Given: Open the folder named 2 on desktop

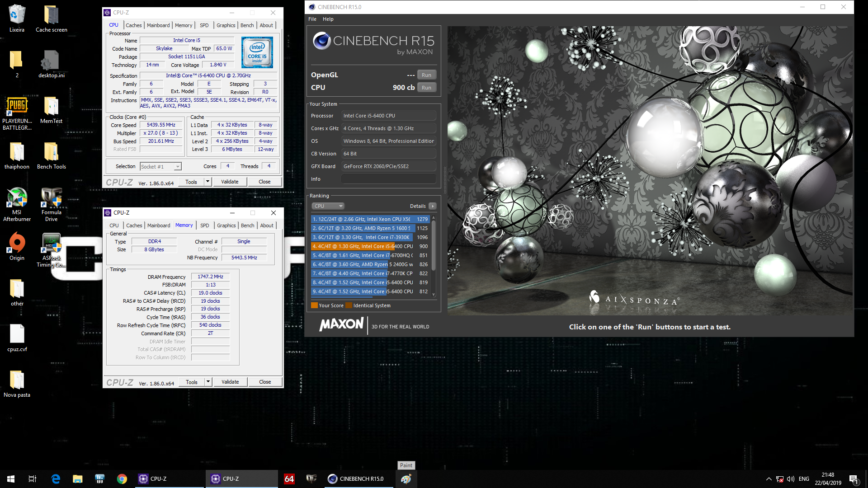Looking at the screenshot, I should tap(17, 64).
